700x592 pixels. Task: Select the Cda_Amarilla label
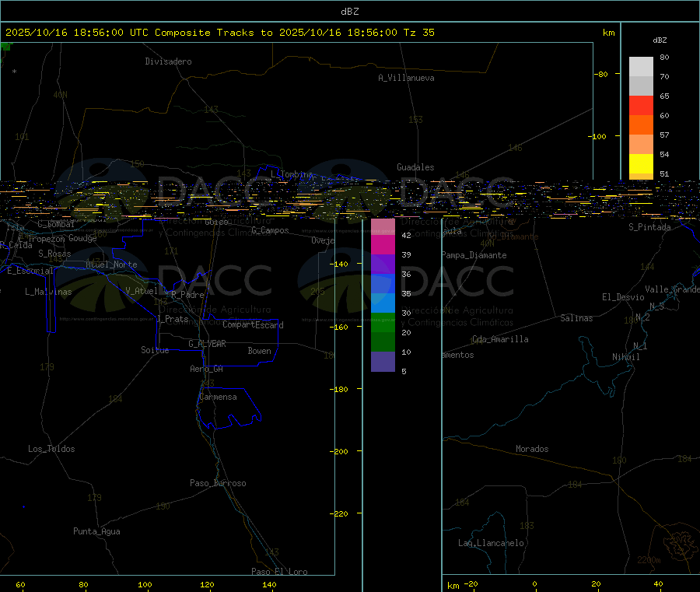500,339
